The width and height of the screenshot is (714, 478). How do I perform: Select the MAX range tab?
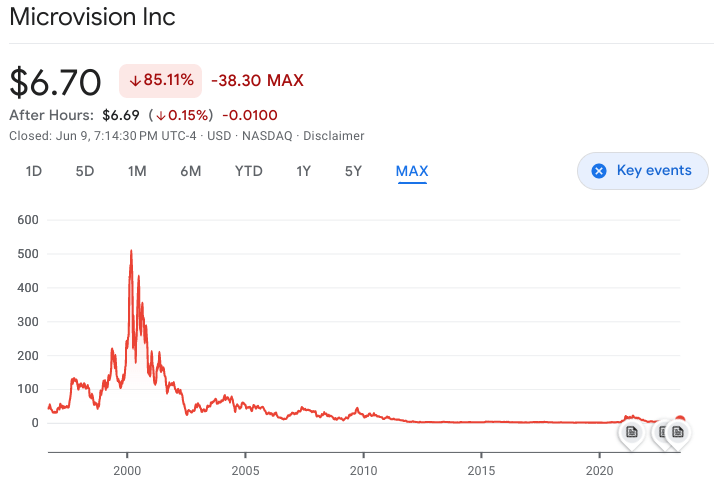[x=411, y=171]
